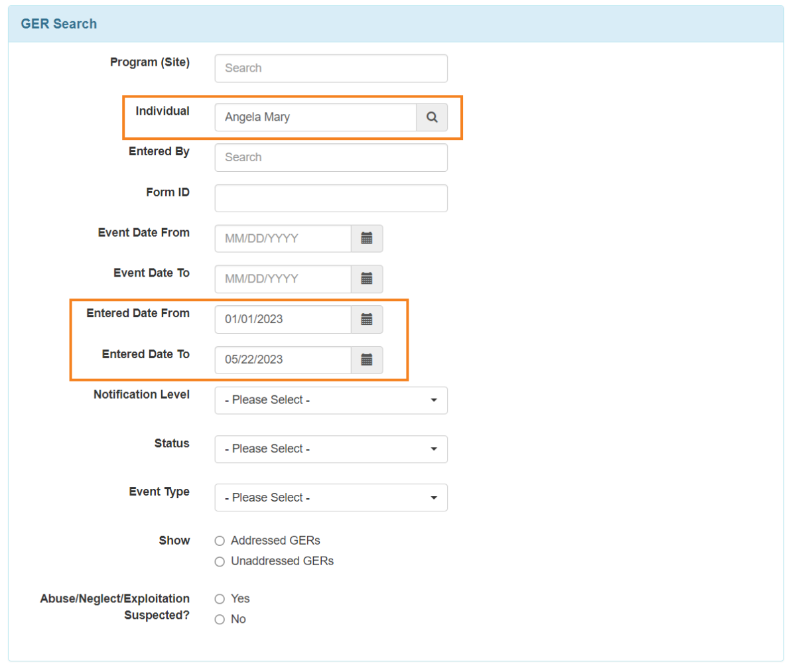Screen dimensions: 796x672
Task: Click into the Form ID text box
Action: (330, 198)
